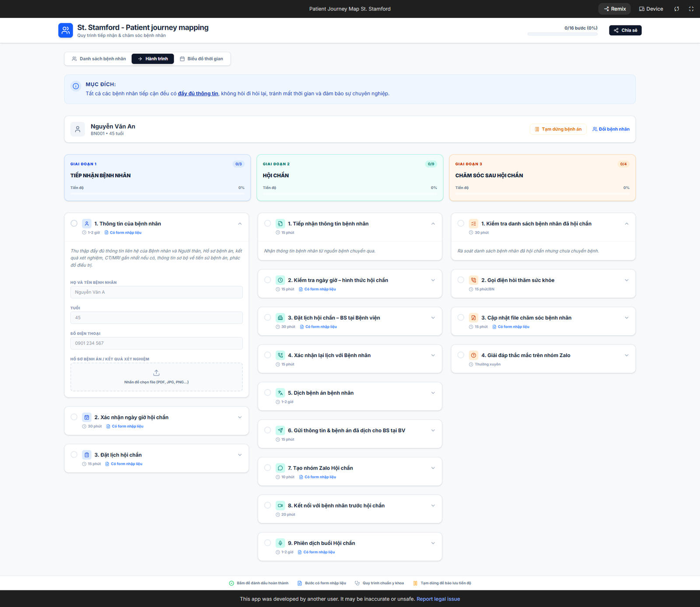Click the Chia sẻ button
The height and width of the screenshot is (607, 700).
pyautogui.click(x=625, y=30)
